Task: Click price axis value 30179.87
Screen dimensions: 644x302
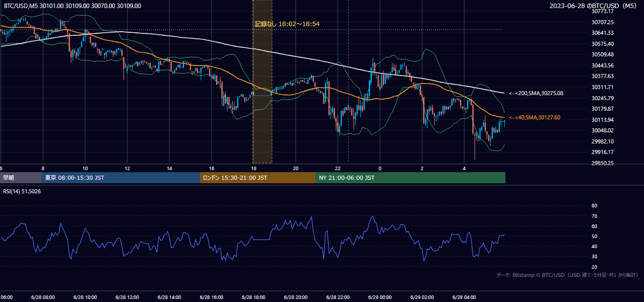Action: click(x=602, y=109)
